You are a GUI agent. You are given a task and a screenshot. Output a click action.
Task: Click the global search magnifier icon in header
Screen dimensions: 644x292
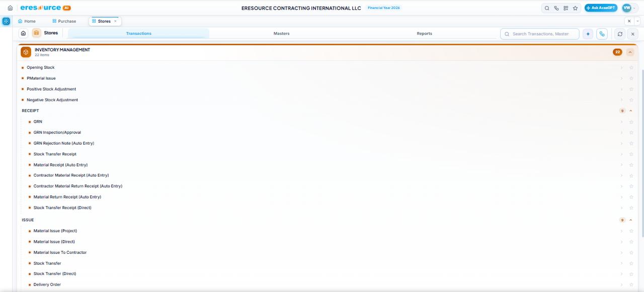click(548, 8)
